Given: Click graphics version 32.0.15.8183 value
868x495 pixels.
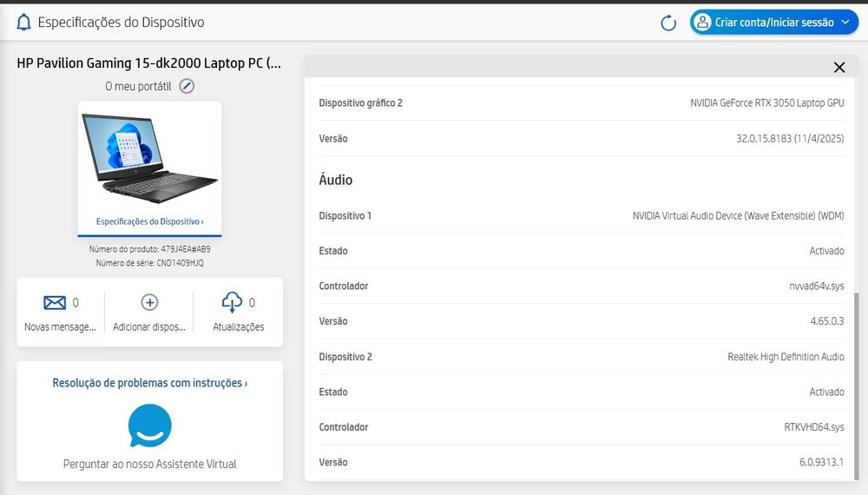Looking at the screenshot, I should click(790, 138).
